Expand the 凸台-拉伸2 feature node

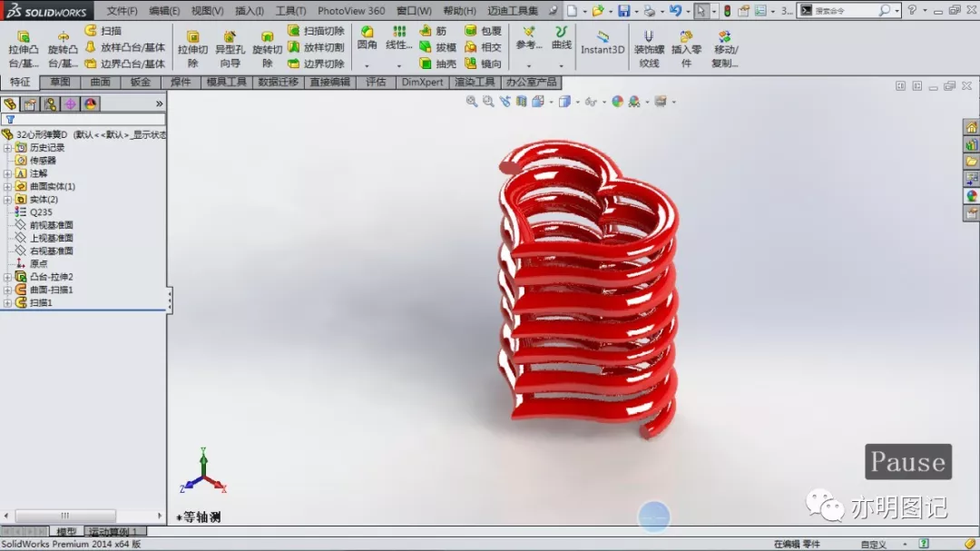[7, 277]
